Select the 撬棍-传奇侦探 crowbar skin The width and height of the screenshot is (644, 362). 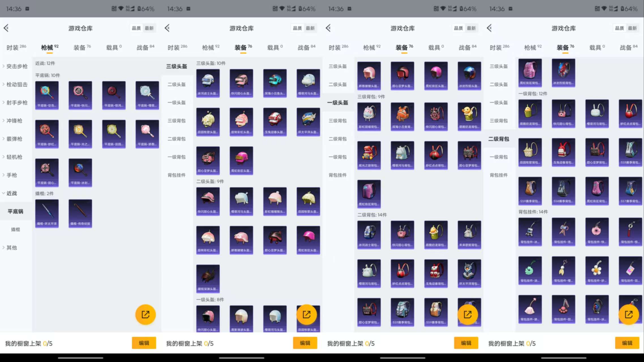[x=80, y=213]
